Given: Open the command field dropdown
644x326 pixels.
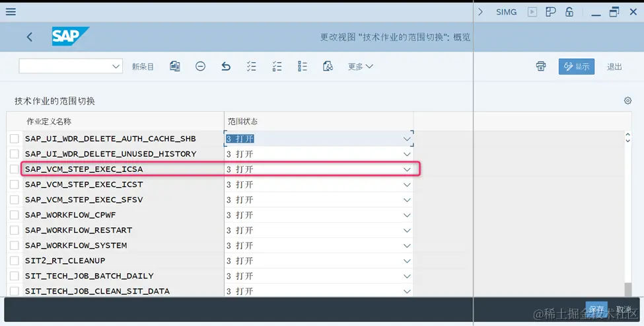Looking at the screenshot, I should 116,66.
